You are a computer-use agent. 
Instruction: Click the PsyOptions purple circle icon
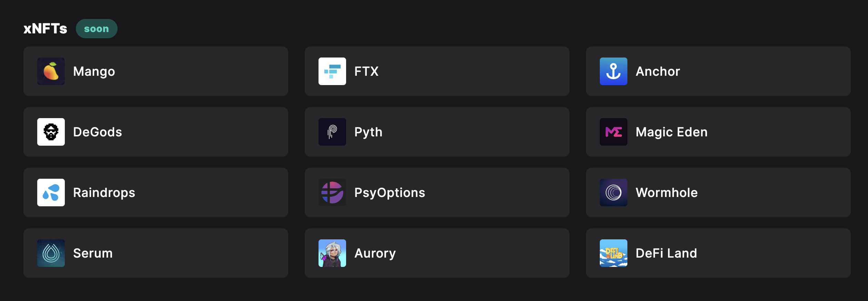(x=332, y=193)
